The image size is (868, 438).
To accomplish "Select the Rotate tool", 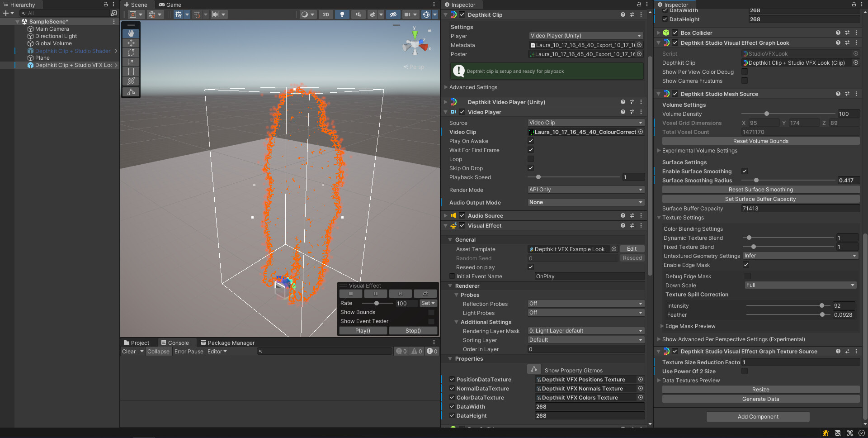I will click(x=131, y=52).
